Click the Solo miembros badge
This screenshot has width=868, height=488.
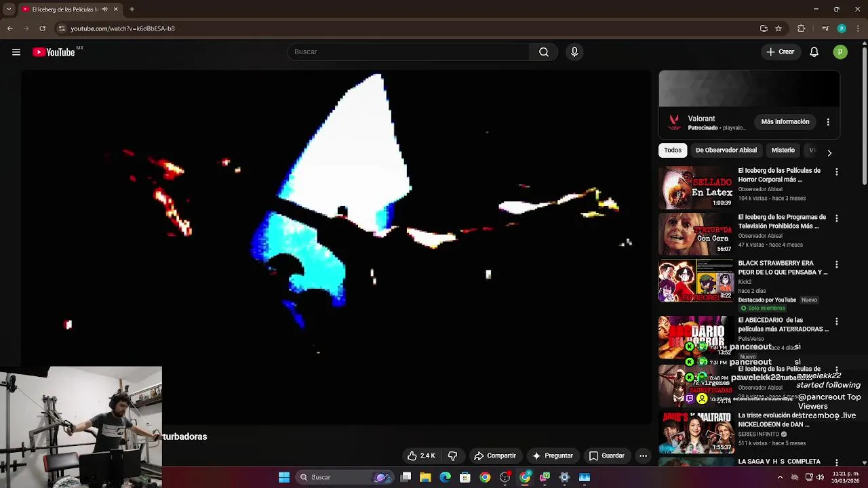(762, 308)
